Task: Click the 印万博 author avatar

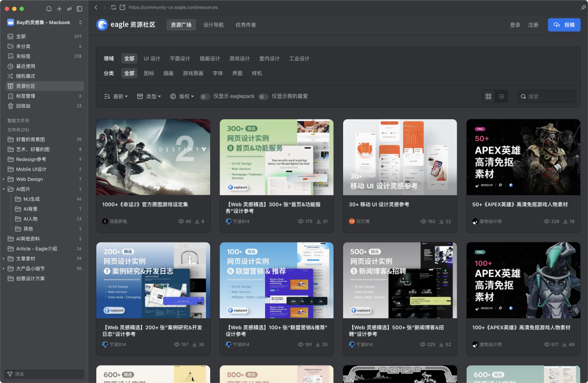Action: [352, 221]
